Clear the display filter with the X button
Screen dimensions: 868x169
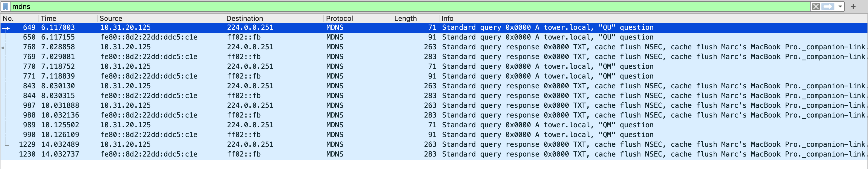pyautogui.click(x=816, y=6)
